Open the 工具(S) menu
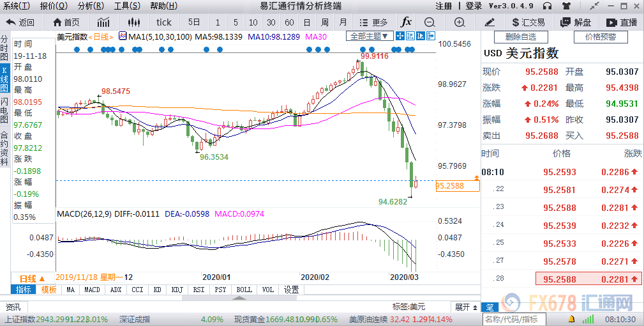Image resolution: width=644 pixels, height=326 pixels. point(127,6)
